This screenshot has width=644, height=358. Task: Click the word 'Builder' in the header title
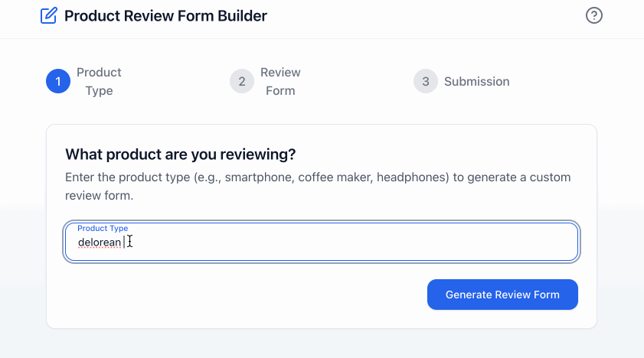(x=241, y=15)
